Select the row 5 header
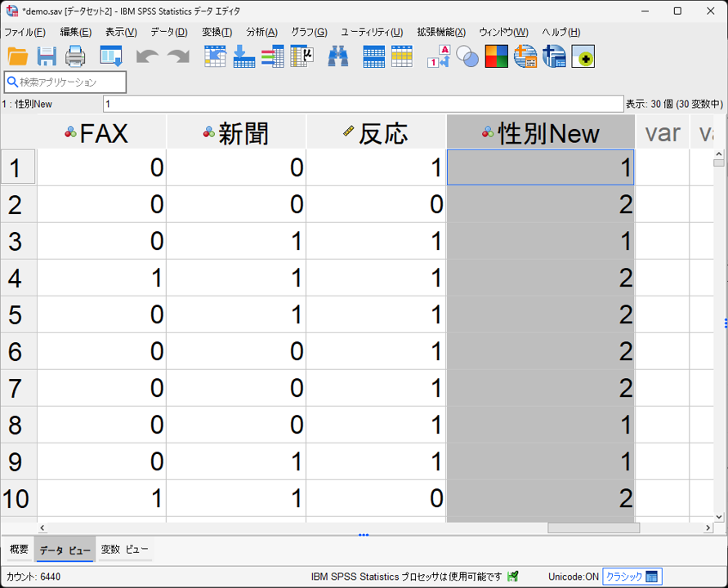 point(18,314)
